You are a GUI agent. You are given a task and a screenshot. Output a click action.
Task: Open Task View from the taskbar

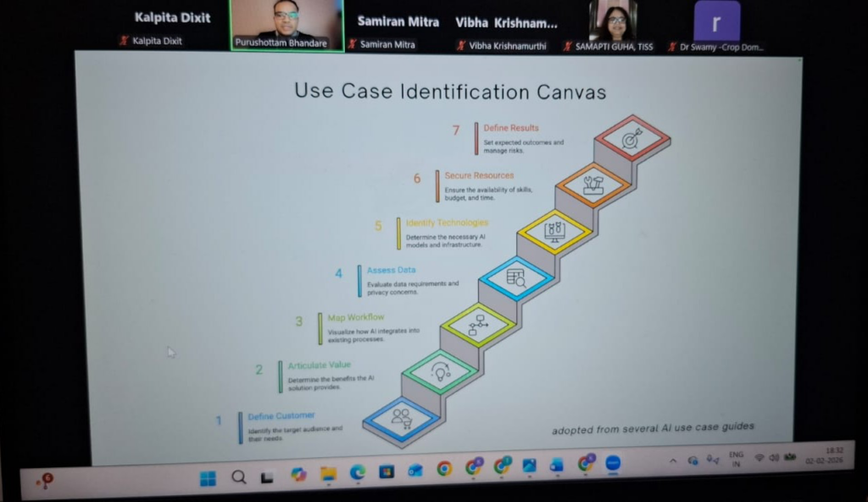pyautogui.click(x=266, y=478)
